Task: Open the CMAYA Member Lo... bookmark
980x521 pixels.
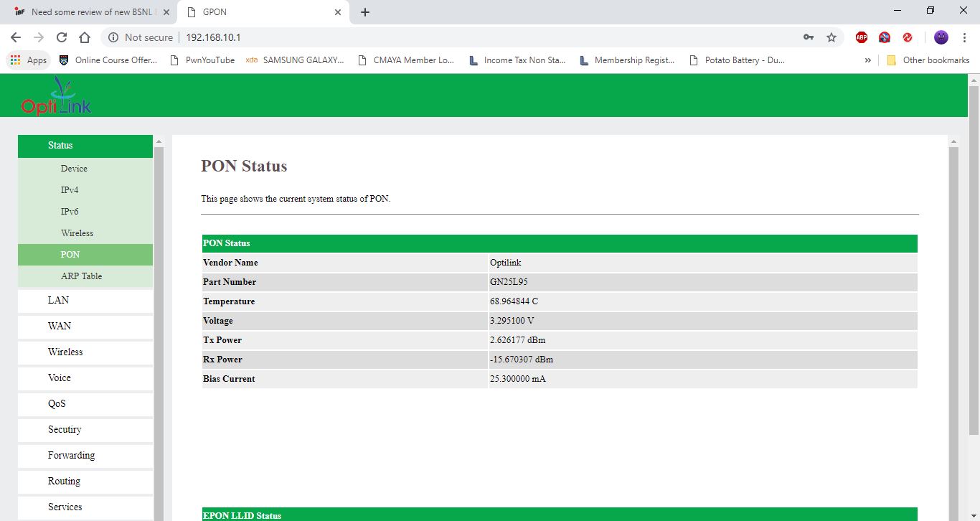Action: (406, 60)
